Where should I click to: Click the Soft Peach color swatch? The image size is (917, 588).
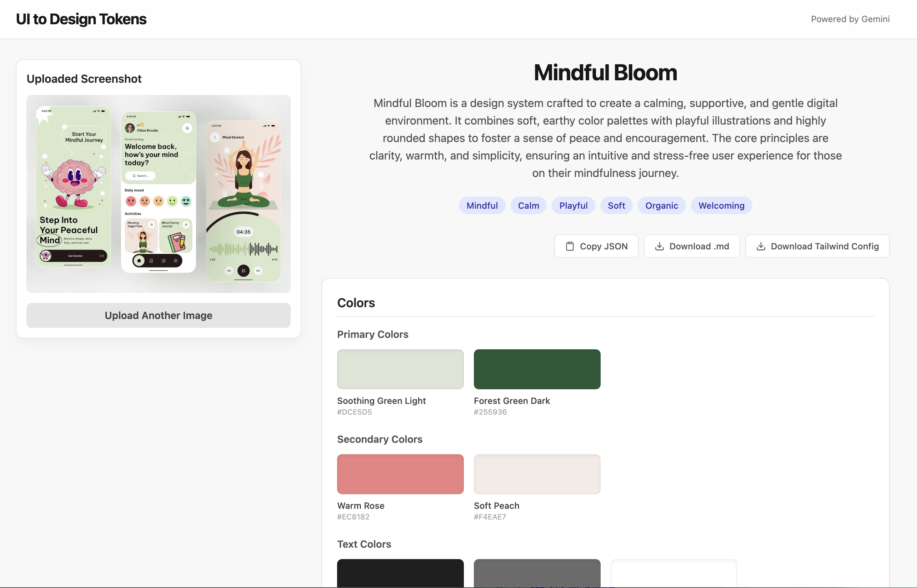(537, 474)
